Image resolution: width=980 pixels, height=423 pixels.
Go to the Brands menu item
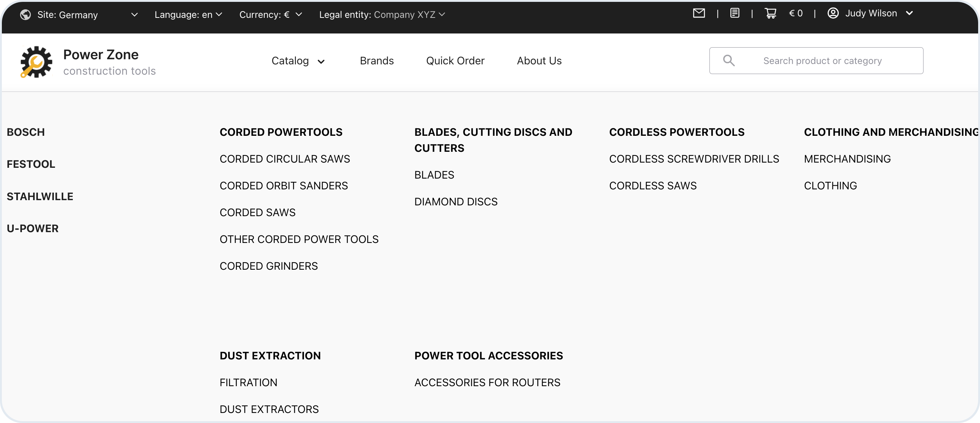click(376, 61)
